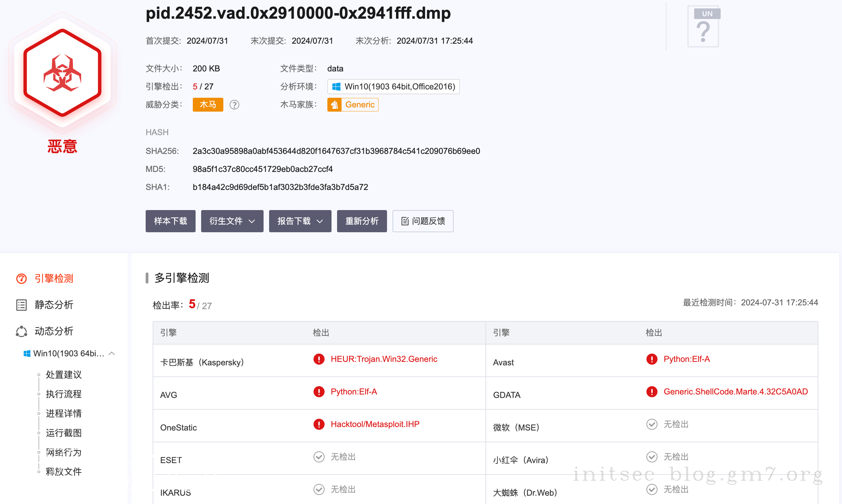842x504 pixels.
Task: Click the feedback note icon in 问题反馈
Action: [x=405, y=221]
